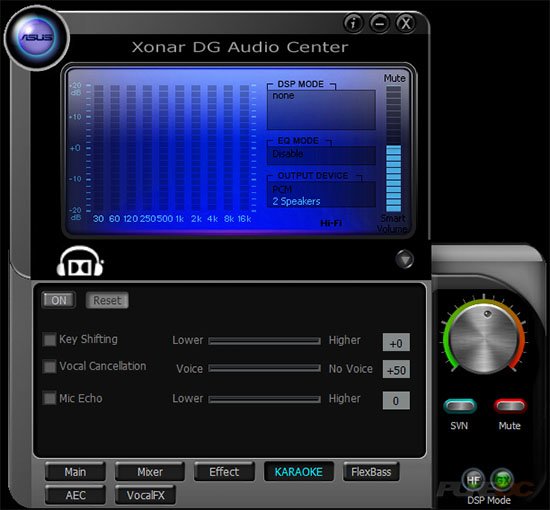Click the master volume knob
This screenshot has height=510, width=550.
pos(484,338)
